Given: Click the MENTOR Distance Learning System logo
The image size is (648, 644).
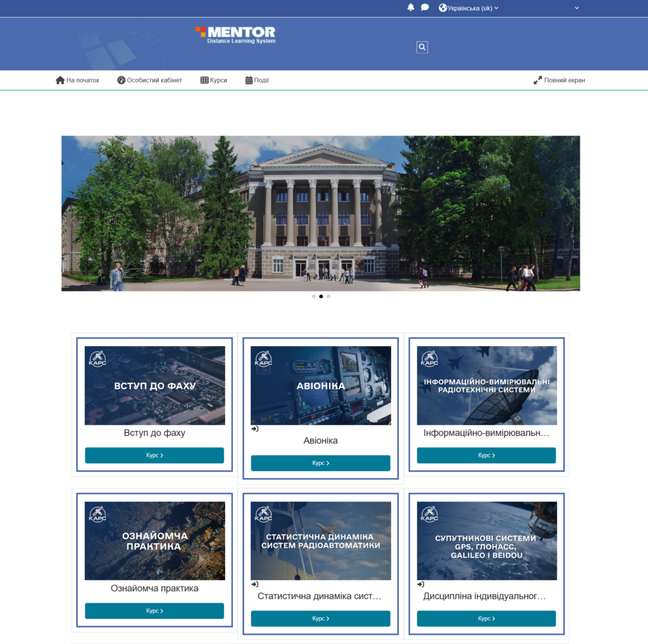Looking at the screenshot, I should [x=235, y=35].
